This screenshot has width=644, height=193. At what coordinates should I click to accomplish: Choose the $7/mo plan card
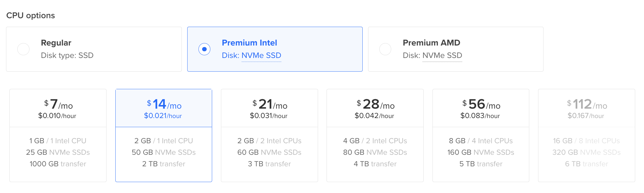pos(58,135)
